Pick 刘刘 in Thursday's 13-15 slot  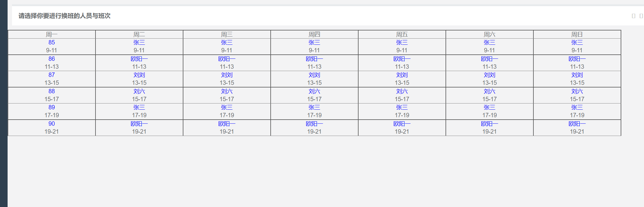pyautogui.click(x=314, y=75)
